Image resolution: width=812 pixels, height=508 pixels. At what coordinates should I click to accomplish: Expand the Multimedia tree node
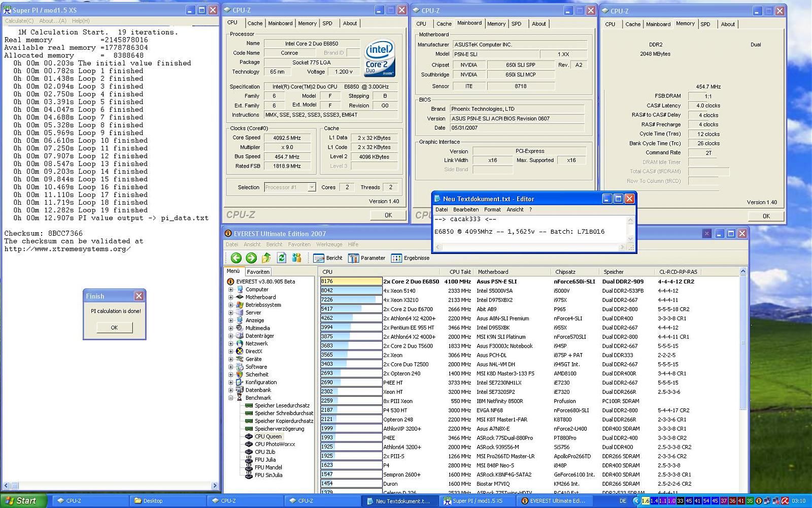(231, 328)
